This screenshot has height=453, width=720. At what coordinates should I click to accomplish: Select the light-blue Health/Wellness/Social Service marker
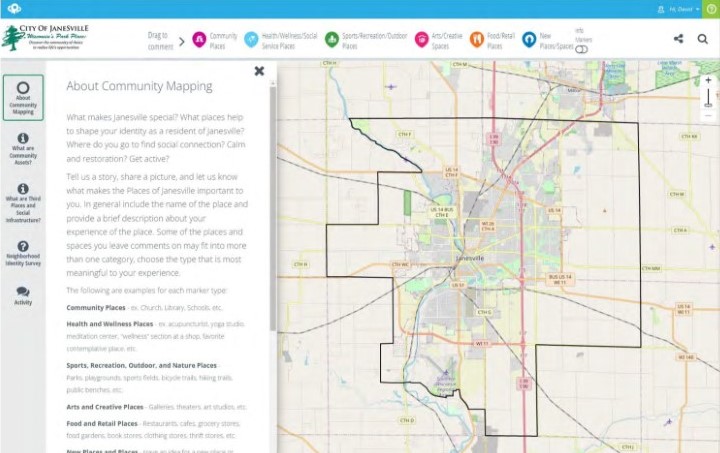[x=251, y=40]
